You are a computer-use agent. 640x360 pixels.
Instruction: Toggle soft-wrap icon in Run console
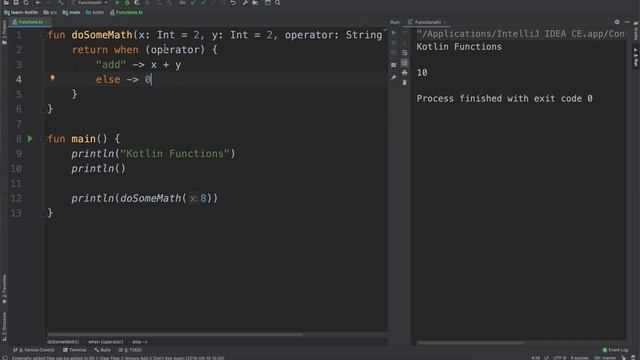404,53
